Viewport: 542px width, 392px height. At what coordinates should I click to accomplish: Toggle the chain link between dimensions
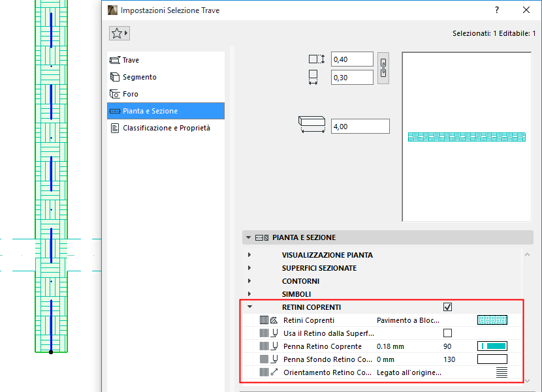(x=383, y=68)
